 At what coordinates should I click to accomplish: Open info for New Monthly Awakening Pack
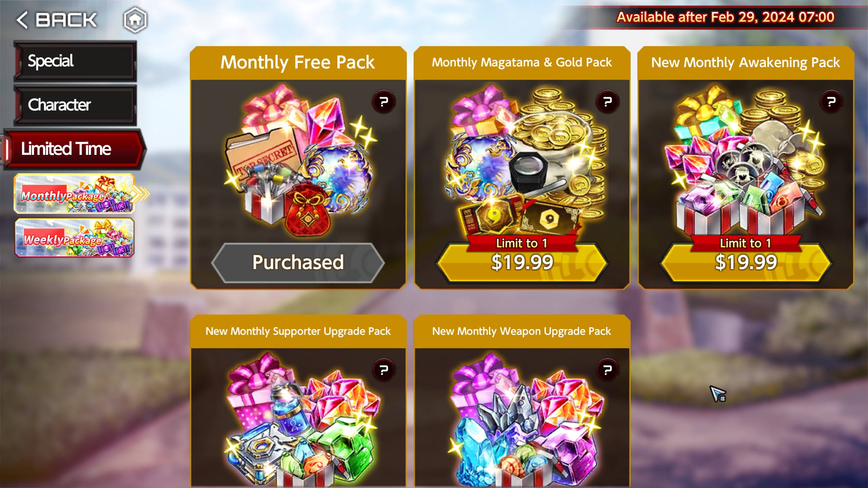pos(831,102)
